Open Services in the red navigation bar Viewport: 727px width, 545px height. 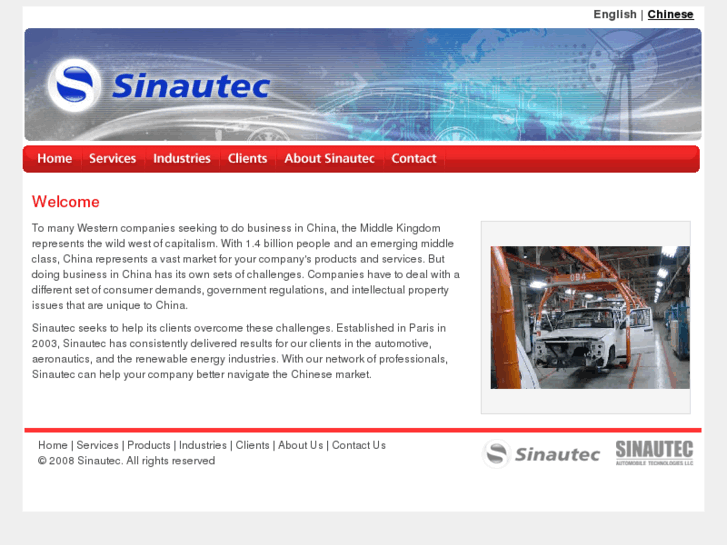(113, 159)
